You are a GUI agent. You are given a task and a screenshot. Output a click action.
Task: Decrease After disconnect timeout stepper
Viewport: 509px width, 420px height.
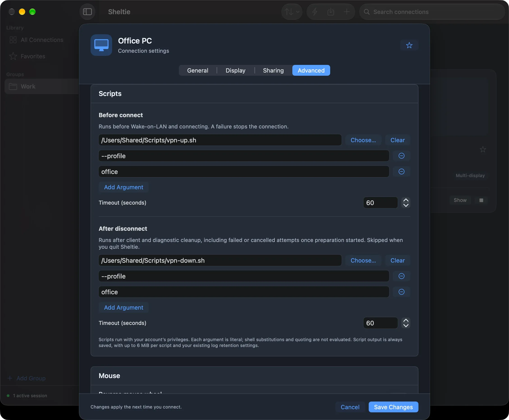pyautogui.click(x=405, y=326)
